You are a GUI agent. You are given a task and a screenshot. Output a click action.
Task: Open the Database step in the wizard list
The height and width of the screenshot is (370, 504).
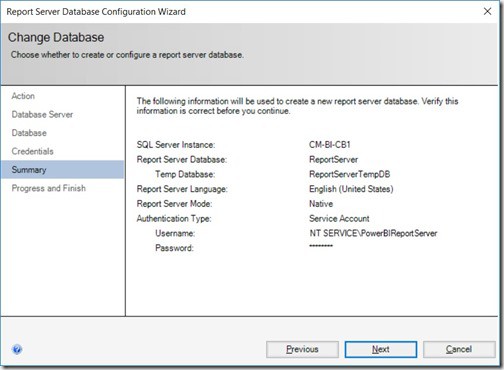click(29, 133)
